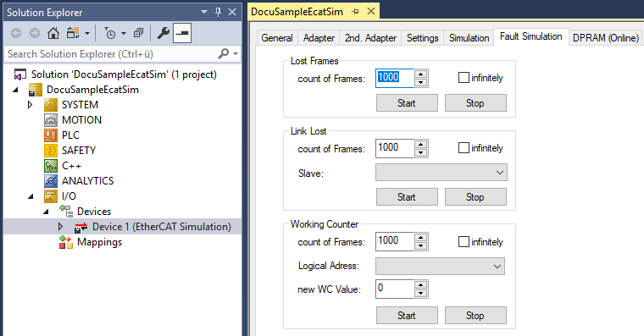644x336 pixels.
Task: Click the C++ node icon
Action: coord(51,166)
